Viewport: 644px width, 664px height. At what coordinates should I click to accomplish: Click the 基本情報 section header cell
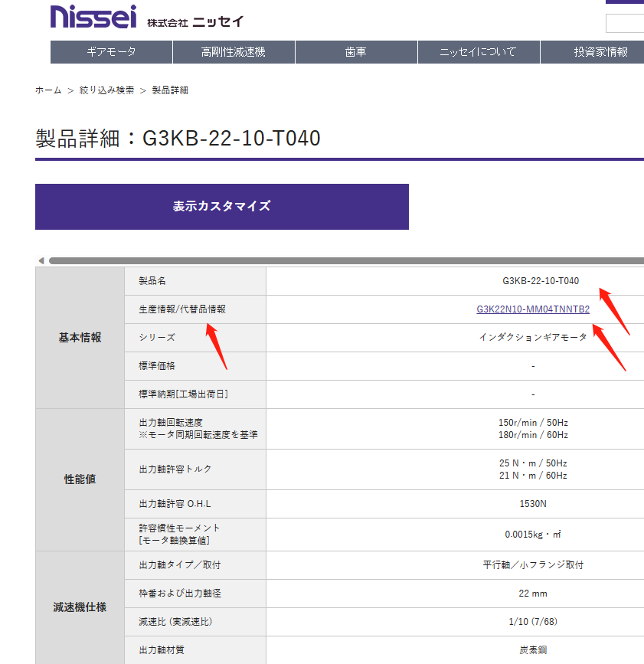(79, 337)
